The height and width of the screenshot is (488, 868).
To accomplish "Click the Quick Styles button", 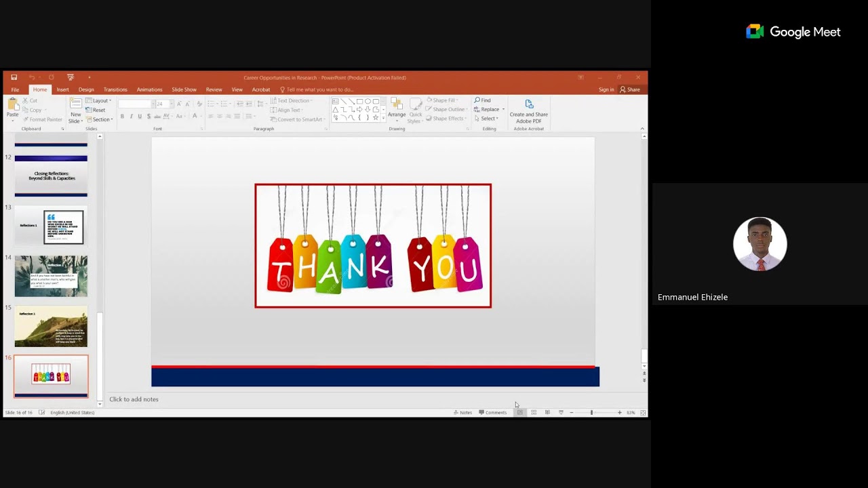I will tap(415, 110).
